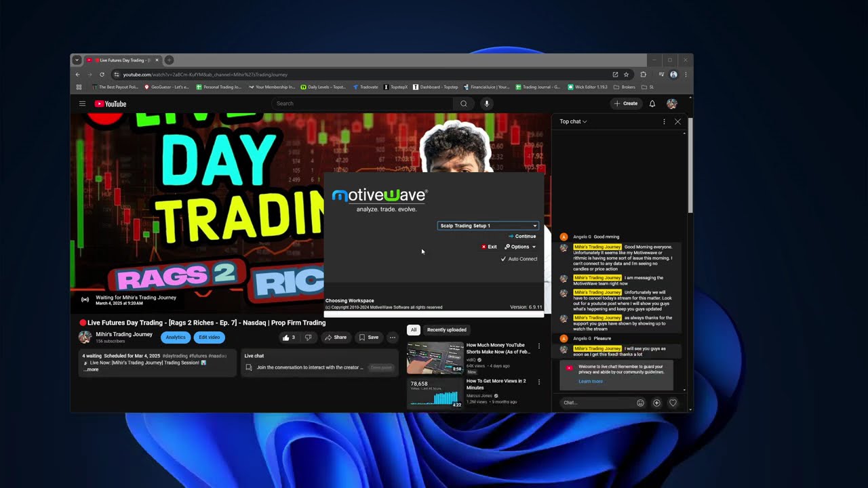Screen dimensions: 868x488
Task: Open Chrome extensions puzzle icon
Action: click(643, 75)
